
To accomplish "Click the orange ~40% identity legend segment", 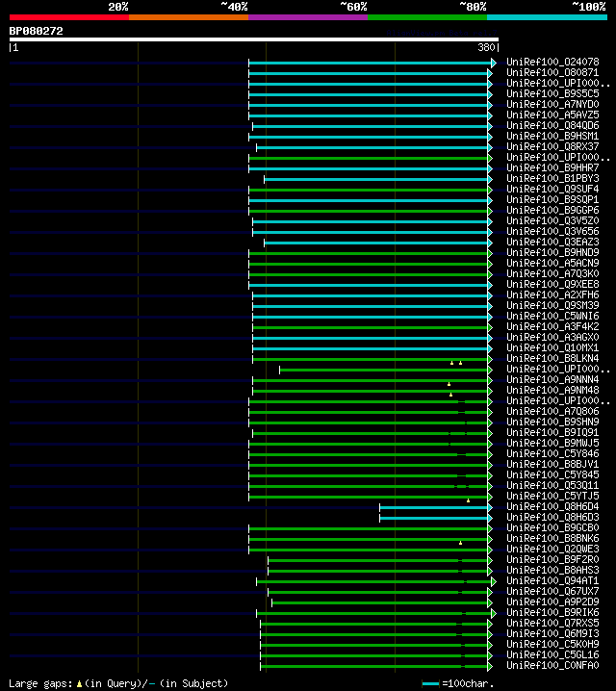I will pos(189,17).
